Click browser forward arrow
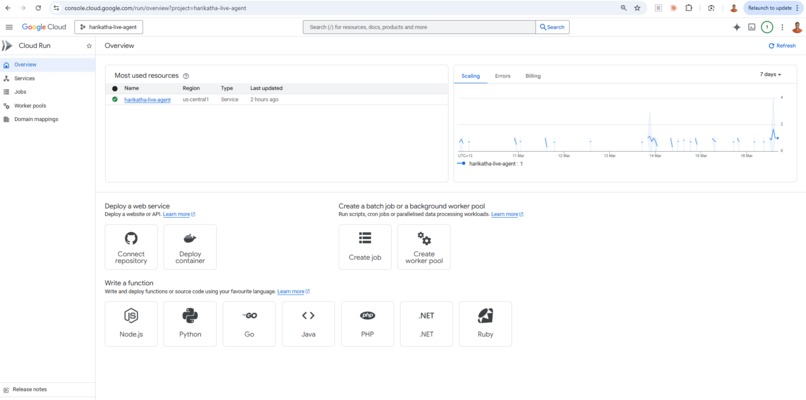This screenshot has width=806, height=400. (x=23, y=8)
